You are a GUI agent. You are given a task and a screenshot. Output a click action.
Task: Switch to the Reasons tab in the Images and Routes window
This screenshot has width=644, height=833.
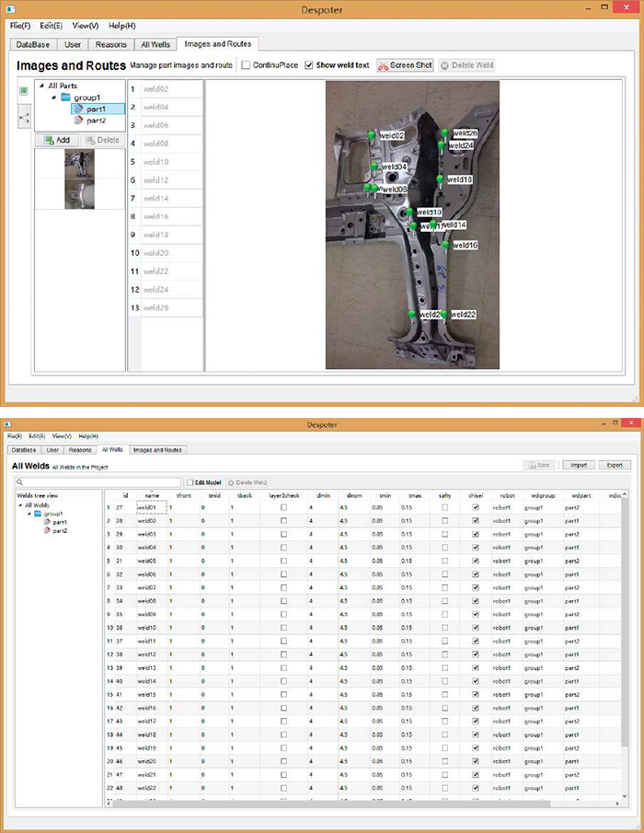pyautogui.click(x=111, y=44)
